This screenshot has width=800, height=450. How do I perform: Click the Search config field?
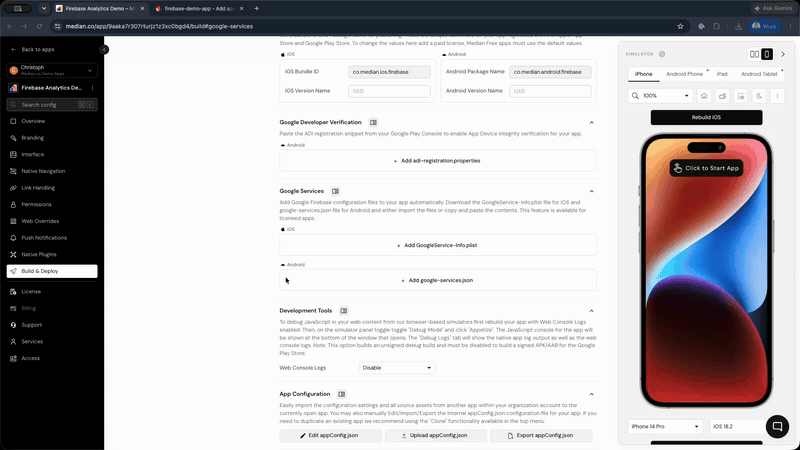[52, 105]
